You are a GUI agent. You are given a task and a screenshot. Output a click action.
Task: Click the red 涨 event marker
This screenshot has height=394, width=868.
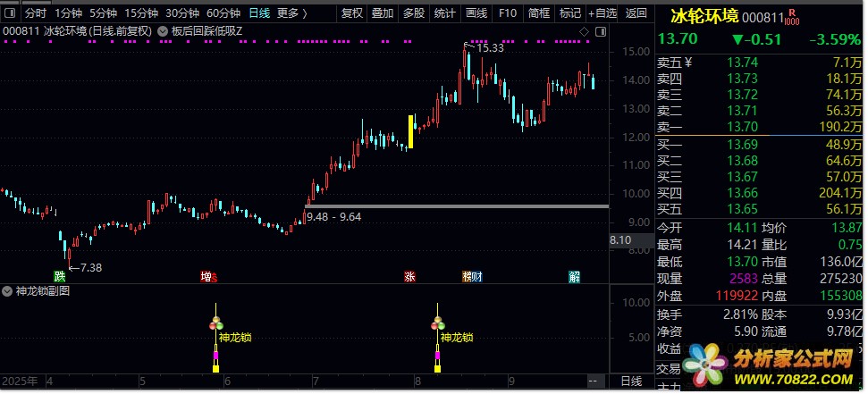409,277
